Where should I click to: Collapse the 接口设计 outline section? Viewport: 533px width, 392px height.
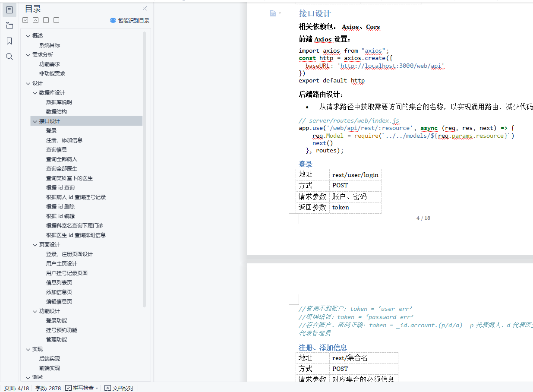tap(35, 121)
